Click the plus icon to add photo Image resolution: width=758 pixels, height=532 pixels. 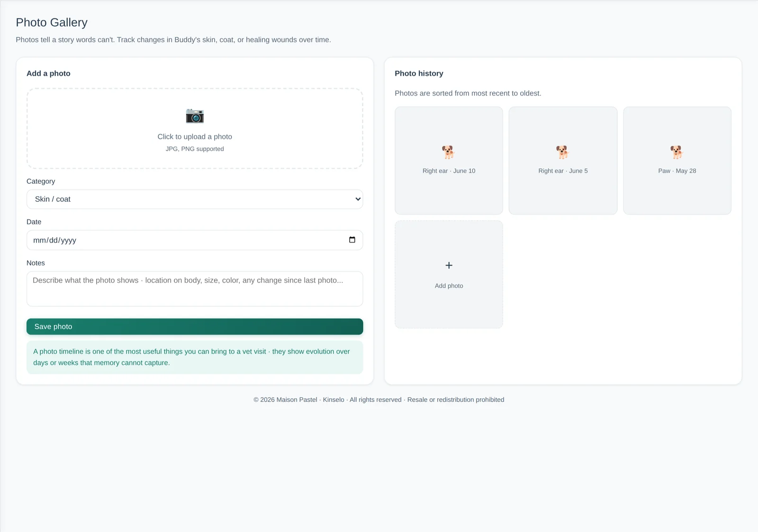(449, 265)
